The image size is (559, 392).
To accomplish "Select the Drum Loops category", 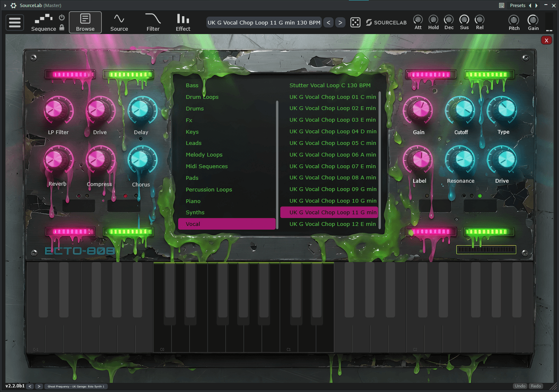I will click(x=202, y=97).
